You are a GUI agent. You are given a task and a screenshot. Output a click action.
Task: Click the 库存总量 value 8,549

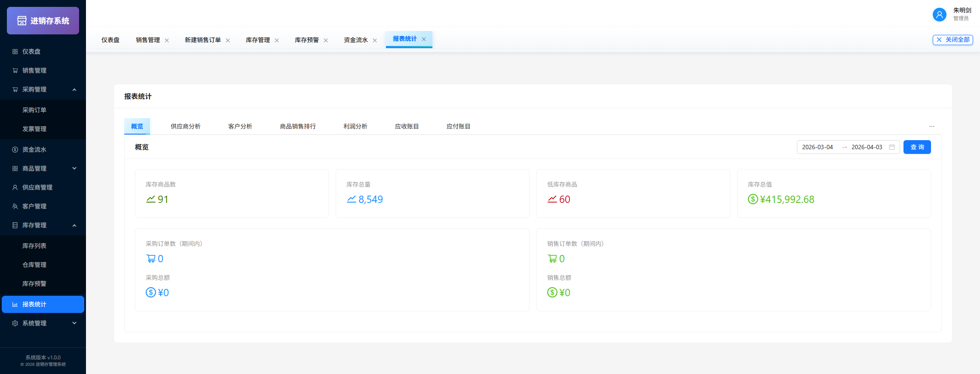[x=371, y=199]
